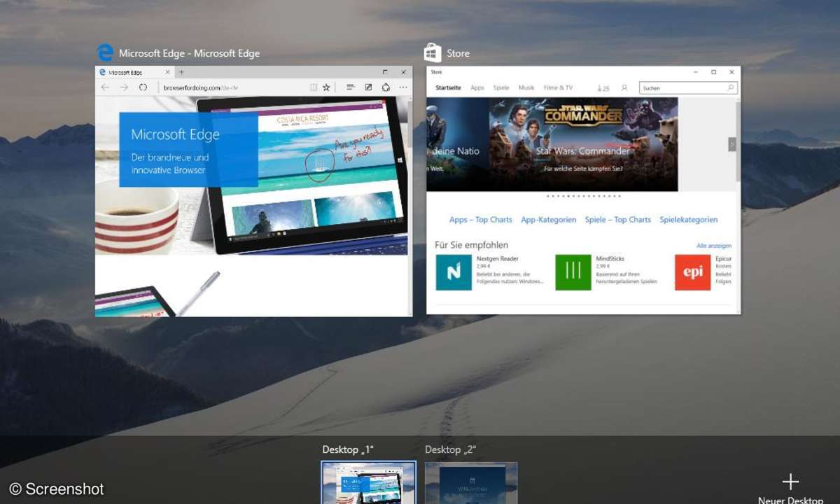Image resolution: width=840 pixels, height=504 pixels.
Task: Select the Microsoft Edge task view window
Action: tap(254, 191)
